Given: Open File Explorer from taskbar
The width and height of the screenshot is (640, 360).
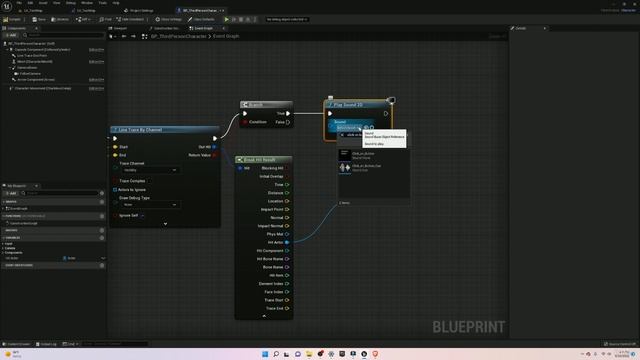Looking at the screenshot, I should 309,354.
